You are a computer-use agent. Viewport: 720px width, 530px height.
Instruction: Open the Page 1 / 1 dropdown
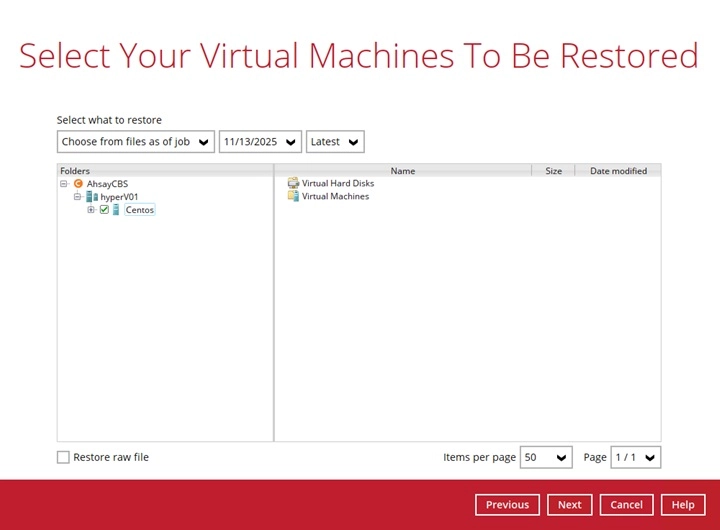tap(636, 457)
